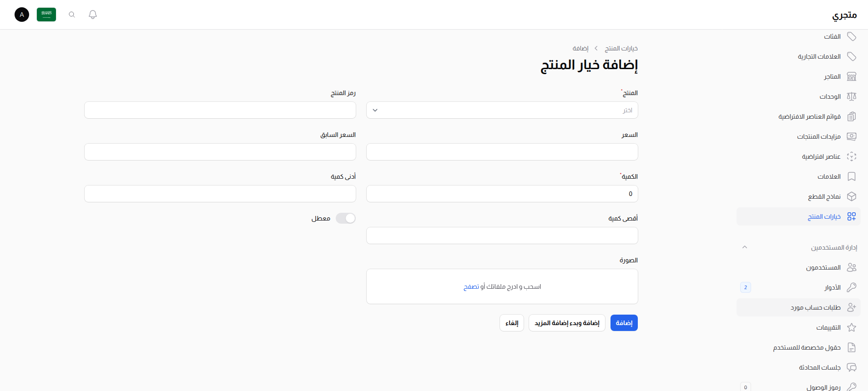Viewport: 868px width, 391px height.
Task: Focus the رمز المنتج input field
Action: [x=220, y=110]
